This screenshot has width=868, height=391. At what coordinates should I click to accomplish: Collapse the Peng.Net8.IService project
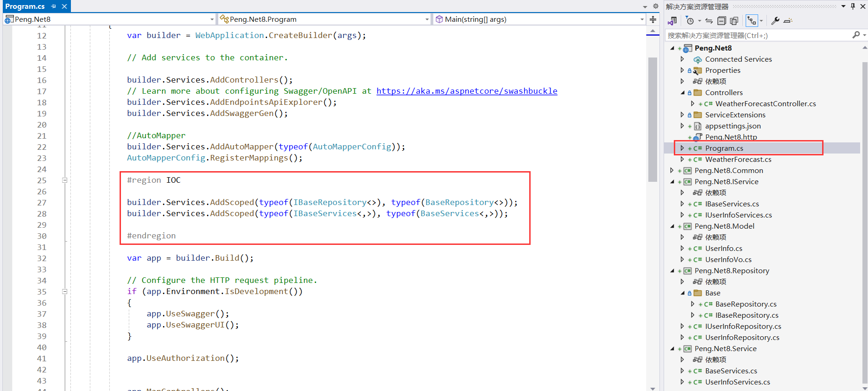tap(672, 182)
